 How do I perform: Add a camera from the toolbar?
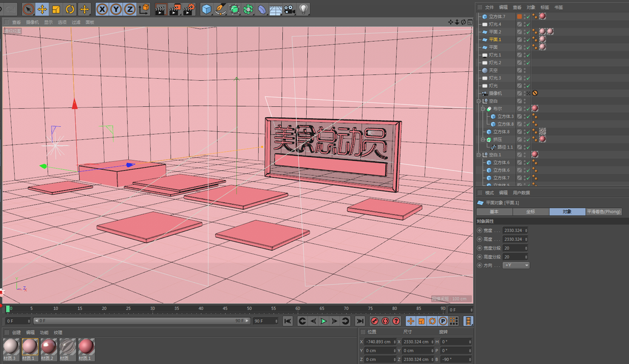point(290,9)
